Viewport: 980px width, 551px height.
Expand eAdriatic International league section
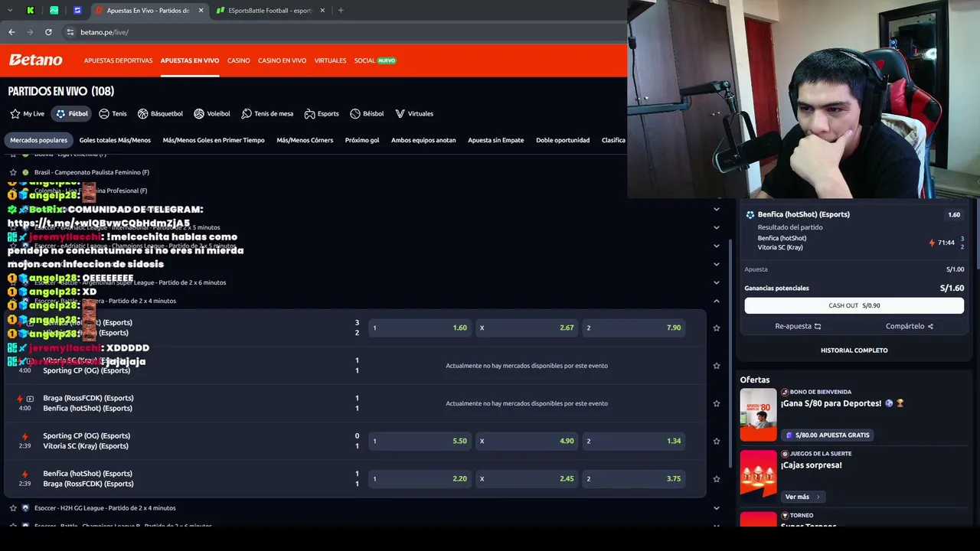[717, 227]
